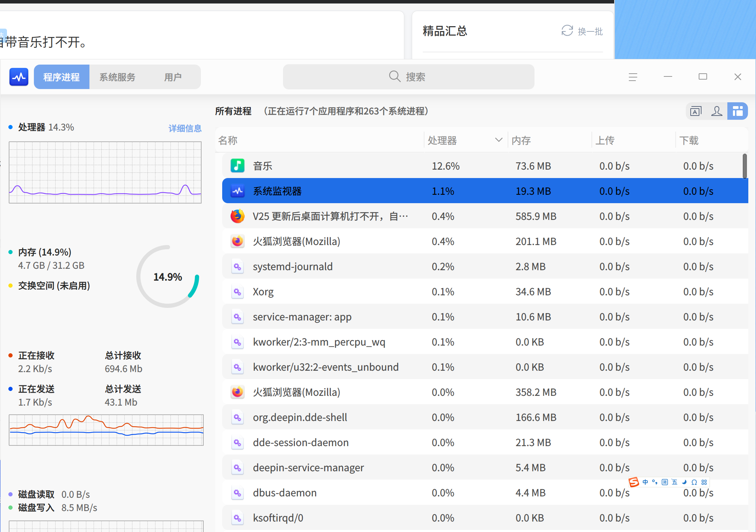The width and height of the screenshot is (756, 532).
Task: Click the search magnifier icon
Action: [395, 76]
